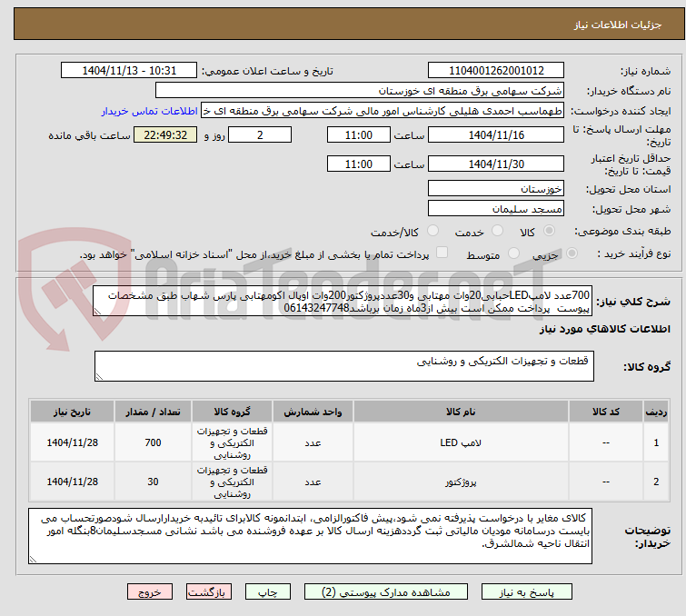
Task: Click the توضیحات خریدار textarea
Action: coord(310,536)
